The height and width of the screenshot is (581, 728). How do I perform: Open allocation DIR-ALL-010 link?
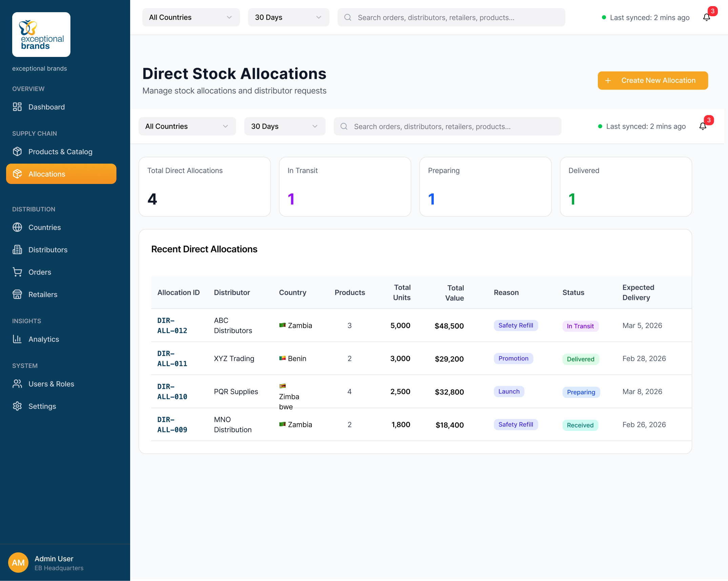coord(172,392)
